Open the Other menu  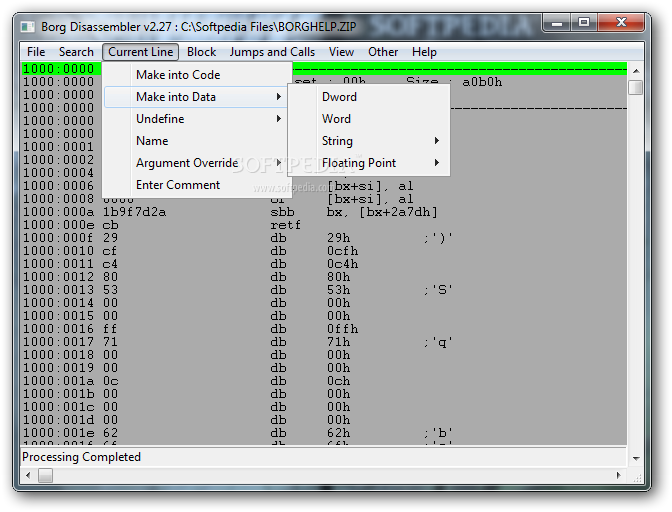(x=383, y=52)
